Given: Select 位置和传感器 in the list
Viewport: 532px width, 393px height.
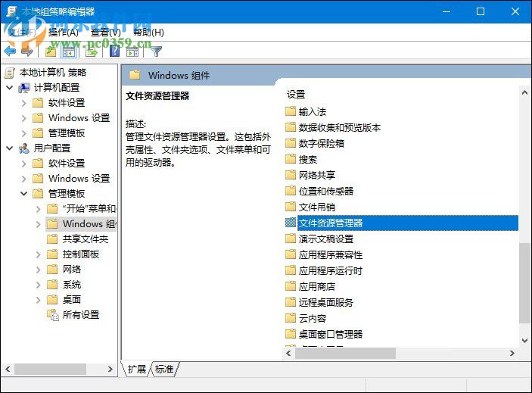Looking at the screenshot, I should tap(326, 191).
